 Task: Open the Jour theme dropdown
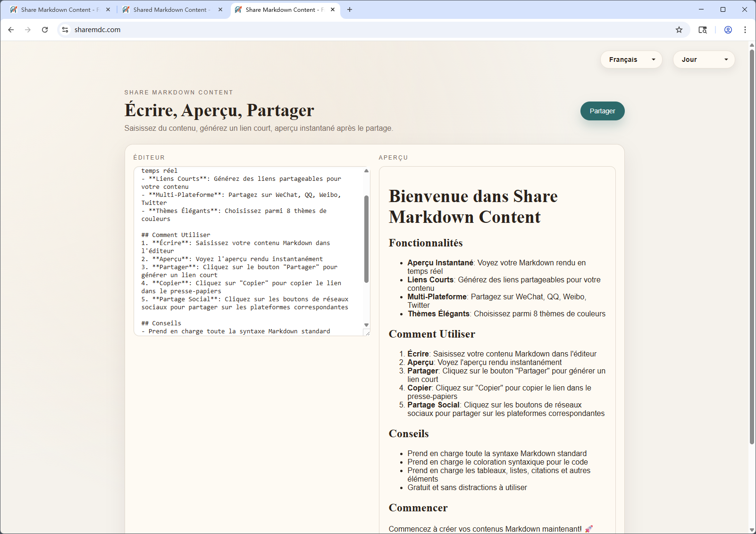pos(704,59)
